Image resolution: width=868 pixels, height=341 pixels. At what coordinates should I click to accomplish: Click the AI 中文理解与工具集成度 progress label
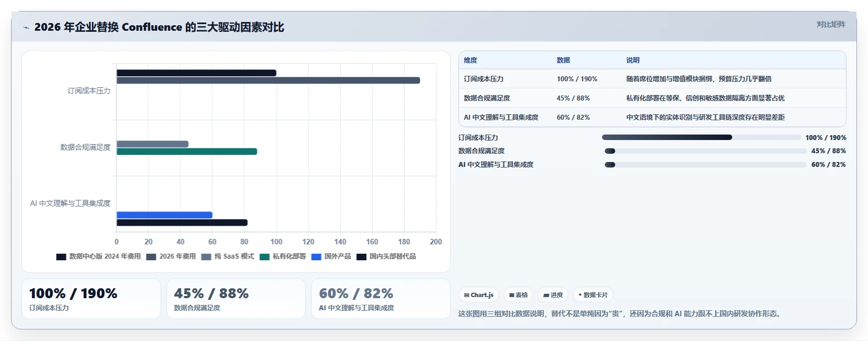click(496, 165)
